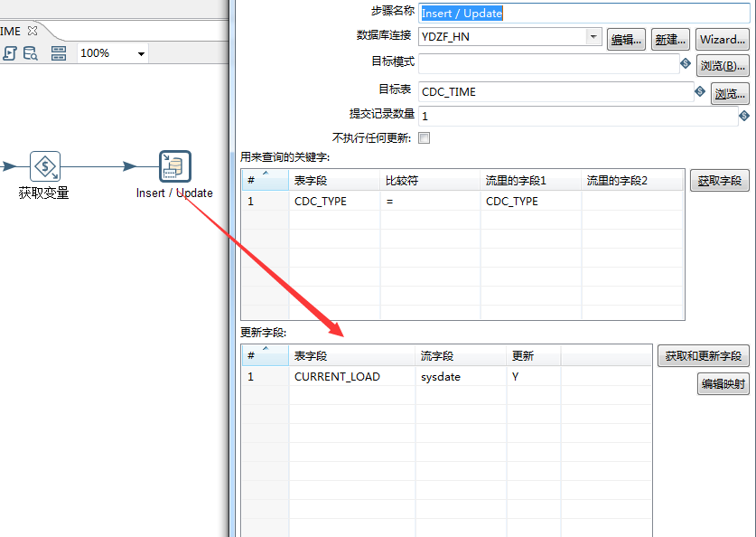This screenshot has width=756, height=537.
Task: Click the CURRENT_LOAD cell in update fields
Action: point(352,376)
